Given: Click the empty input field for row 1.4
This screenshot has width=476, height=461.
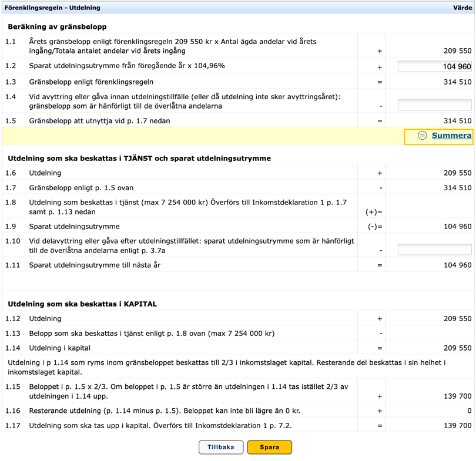Looking at the screenshot, I should coord(435,105).
